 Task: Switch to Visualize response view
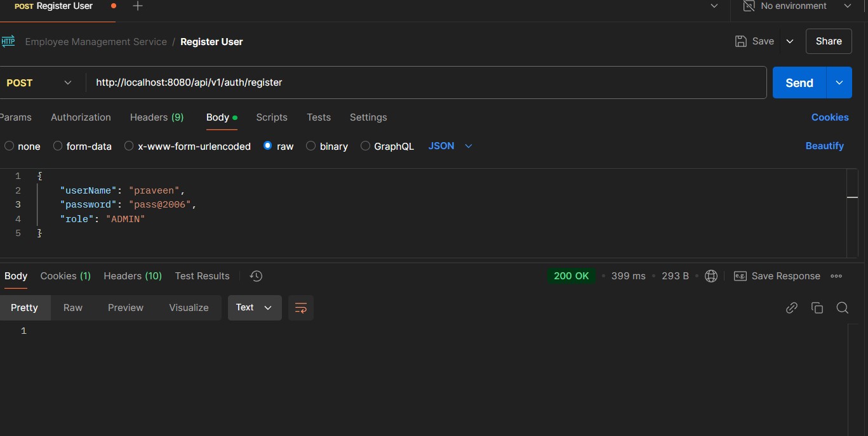pyautogui.click(x=189, y=308)
